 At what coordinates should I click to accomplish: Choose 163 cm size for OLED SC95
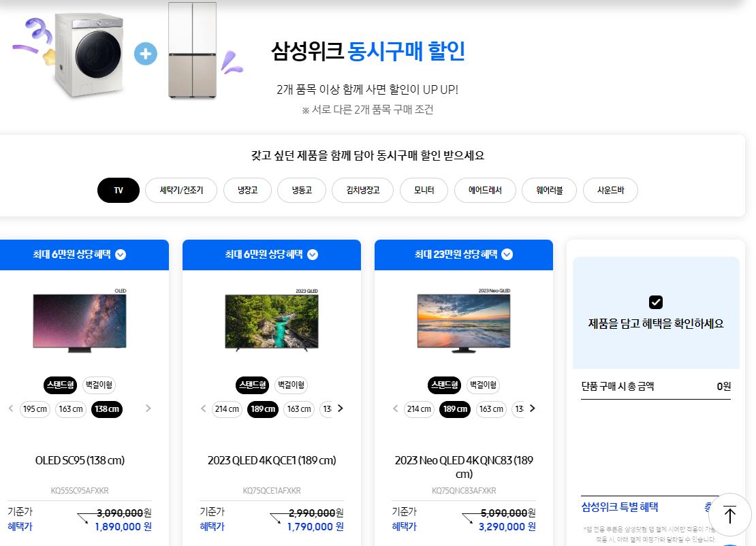click(71, 409)
